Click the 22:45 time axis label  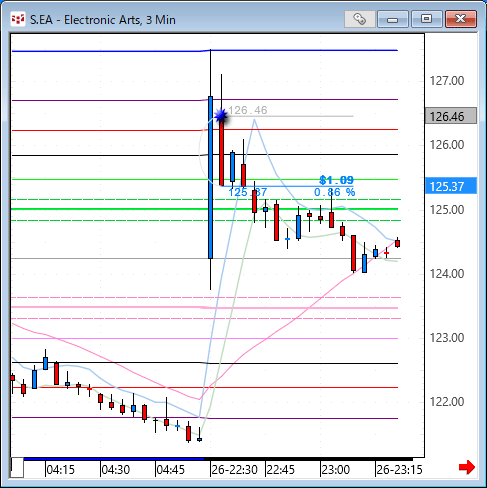point(281,470)
